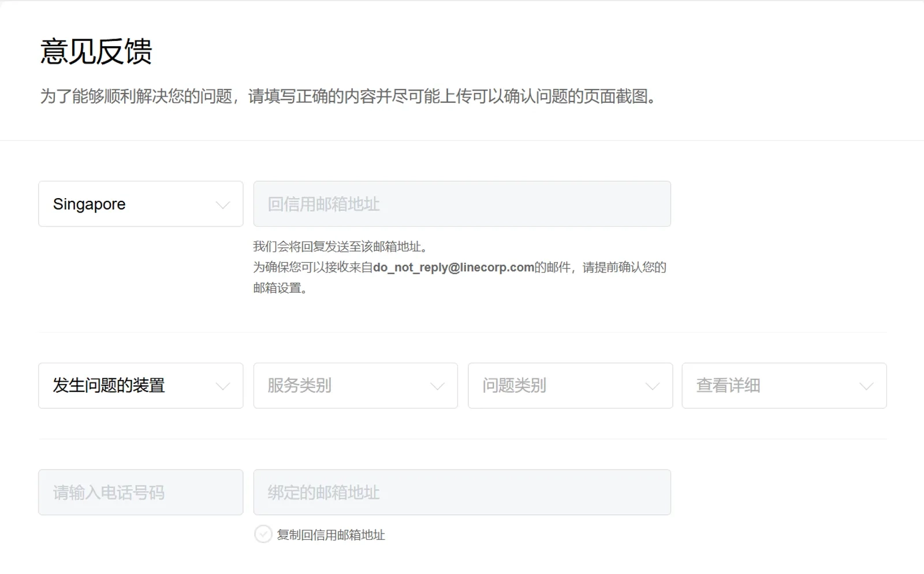Click the 意见反馈 page heading
The width and height of the screenshot is (924, 574).
(96, 51)
